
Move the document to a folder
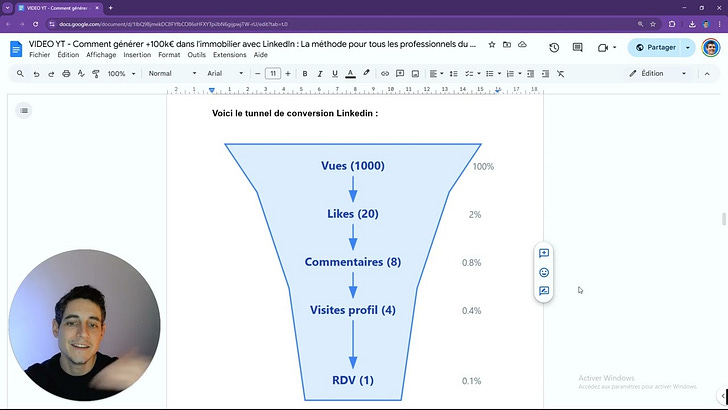(507, 45)
